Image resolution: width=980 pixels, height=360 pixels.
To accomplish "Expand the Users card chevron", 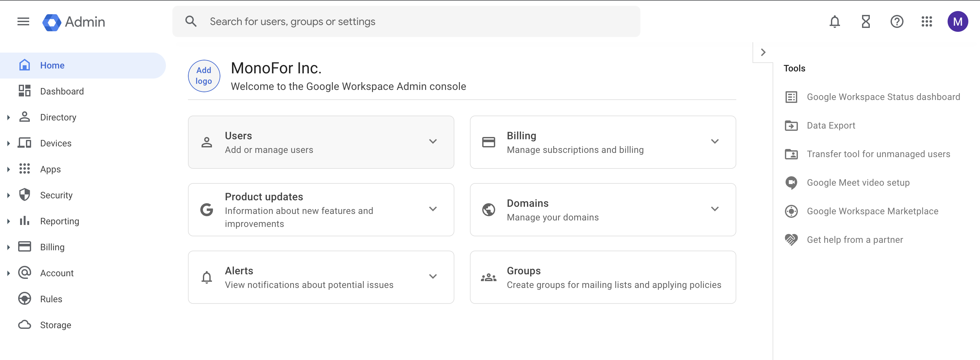I will coord(433,142).
